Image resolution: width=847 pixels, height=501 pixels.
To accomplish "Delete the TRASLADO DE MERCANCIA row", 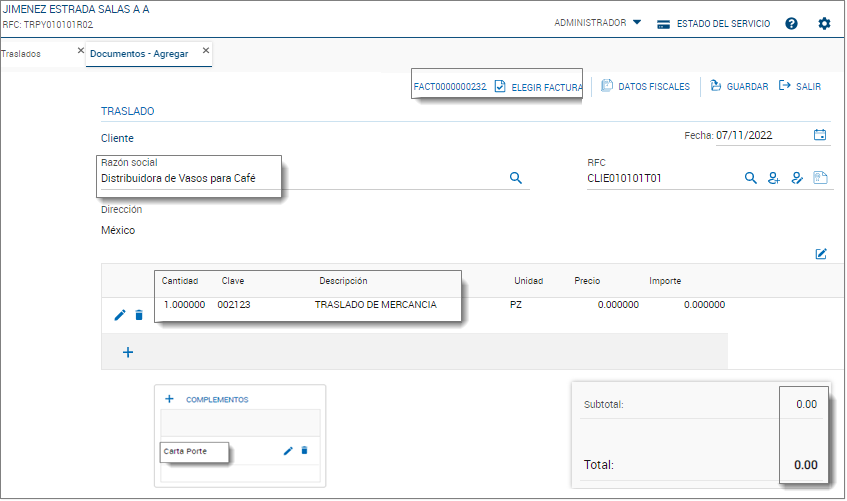I will point(139,315).
